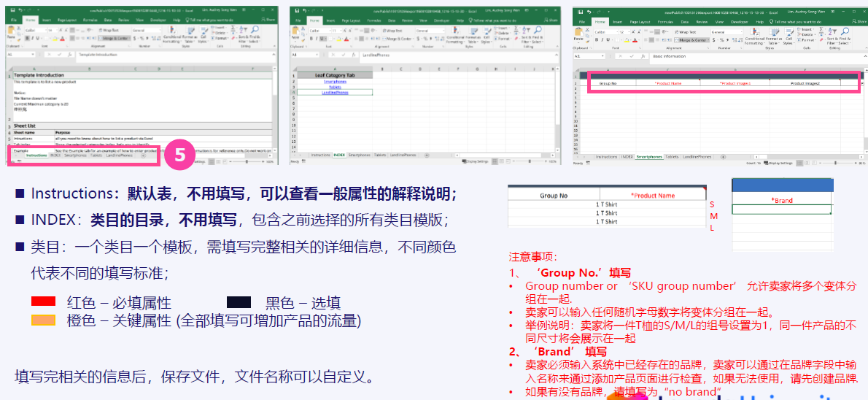The width and height of the screenshot is (868, 400).
Task: Click the *Brand header cell
Action: tap(782, 200)
